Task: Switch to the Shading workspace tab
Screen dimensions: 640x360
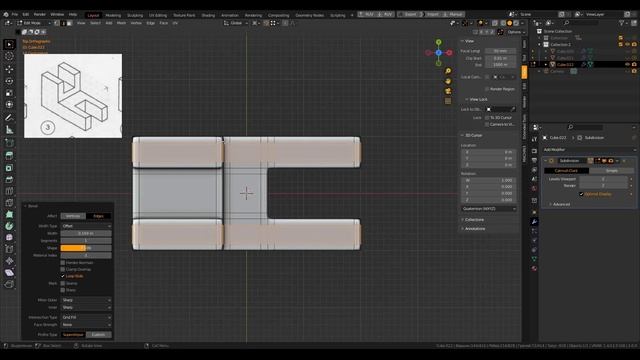Action: coord(208,15)
